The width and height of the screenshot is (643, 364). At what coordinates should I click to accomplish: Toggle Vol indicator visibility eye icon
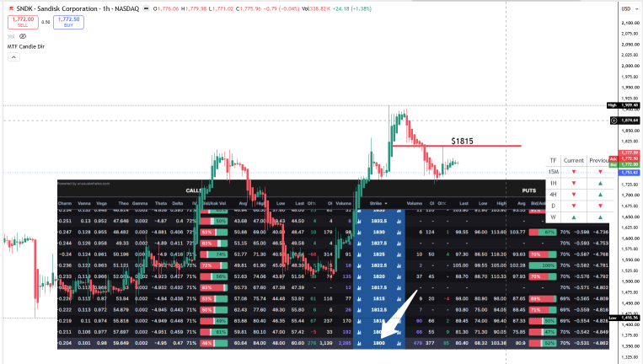(23, 36)
